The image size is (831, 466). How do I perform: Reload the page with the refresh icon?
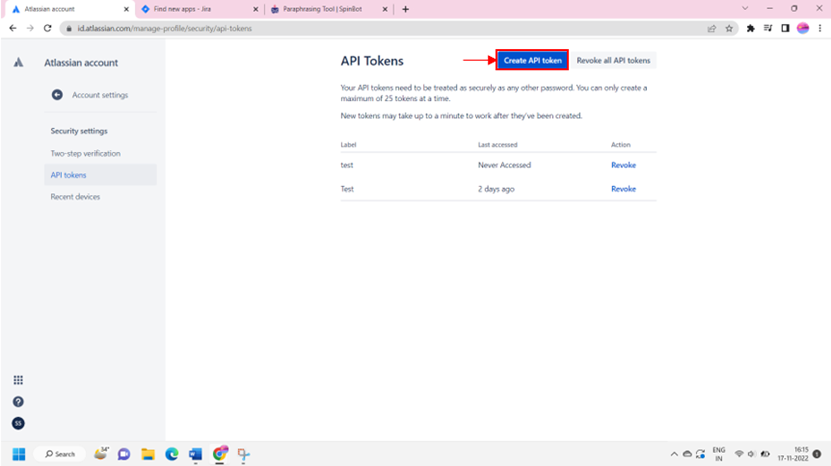point(48,28)
